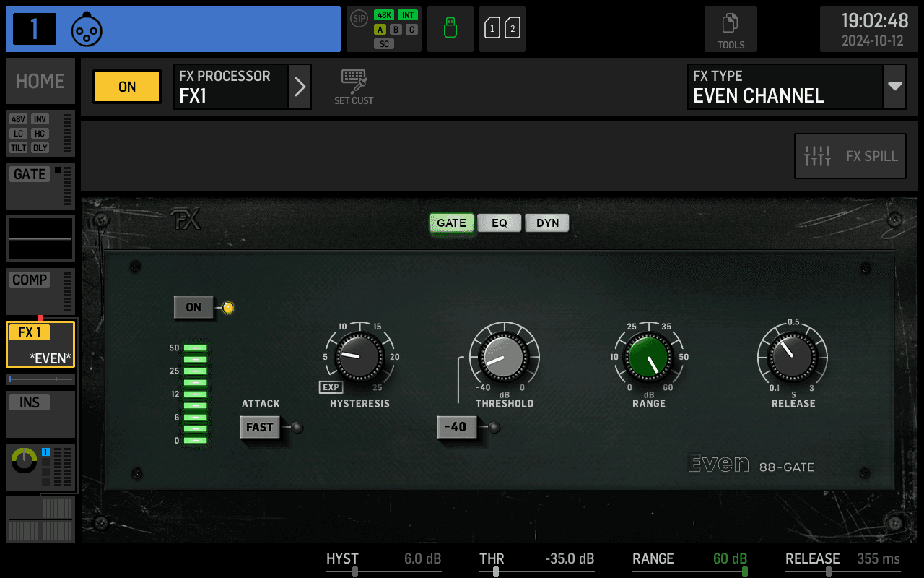Open the GATE block in channel strip
This screenshot has height=578, width=924.
[40, 186]
